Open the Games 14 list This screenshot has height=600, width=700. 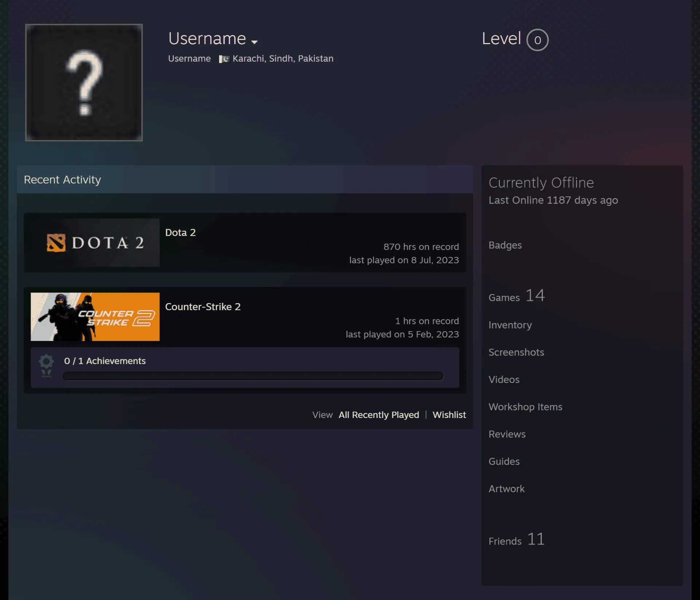517,295
